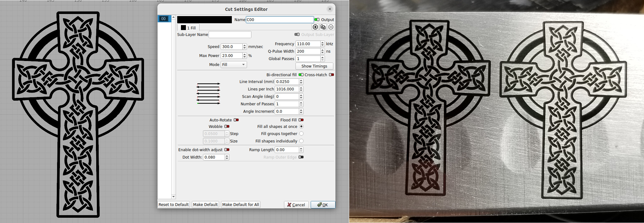This screenshot has height=223, width=644.
Task: Increase the Frequency spinner value
Action: pos(322,42)
